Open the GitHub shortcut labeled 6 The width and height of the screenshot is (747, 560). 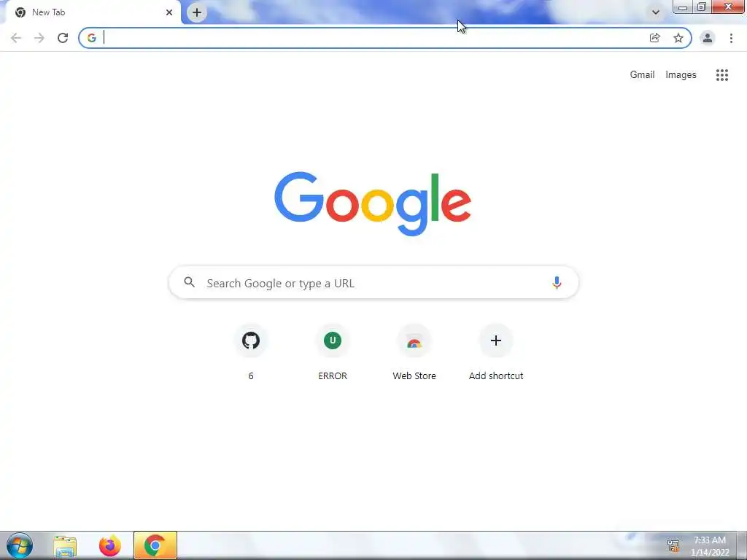click(251, 352)
